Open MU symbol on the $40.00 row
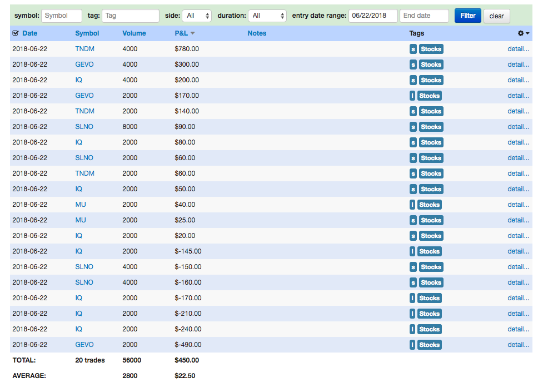This screenshot has height=392, width=538. 81,205
